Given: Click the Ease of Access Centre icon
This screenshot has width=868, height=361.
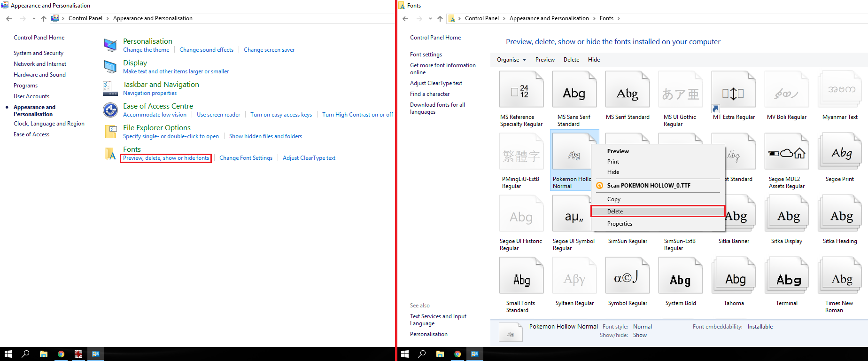Looking at the screenshot, I should coord(110,110).
